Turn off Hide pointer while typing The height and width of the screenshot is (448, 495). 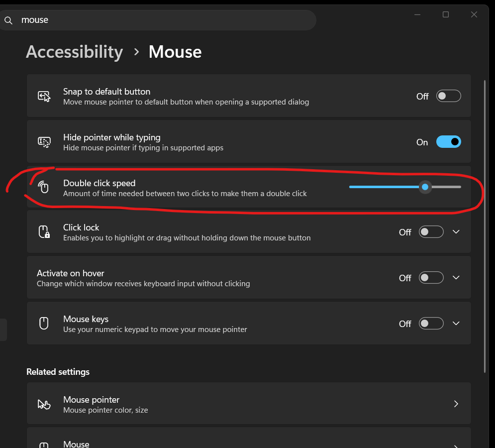[x=448, y=142]
